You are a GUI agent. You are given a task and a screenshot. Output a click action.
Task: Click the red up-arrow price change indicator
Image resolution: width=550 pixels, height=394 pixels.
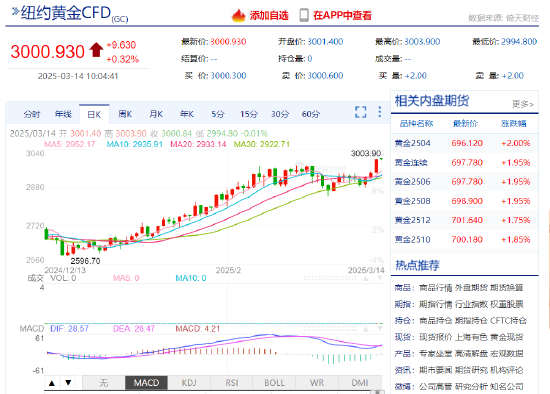point(96,50)
